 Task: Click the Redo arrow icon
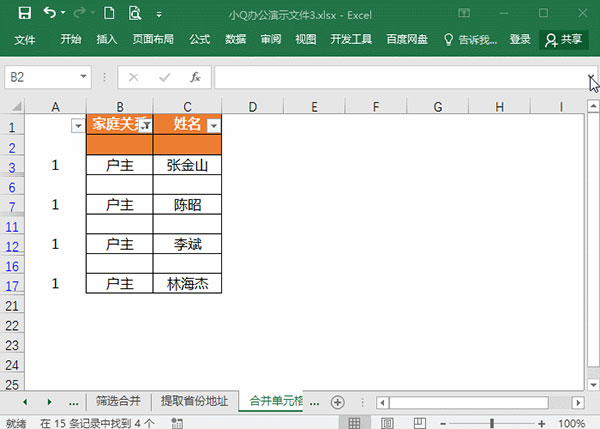click(79, 13)
